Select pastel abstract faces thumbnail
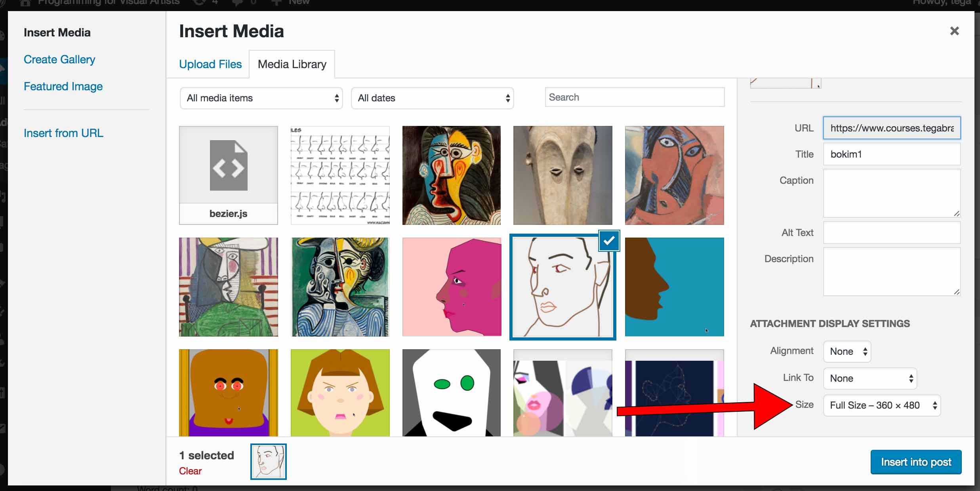This screenshot has width=980, height=491. 563,393
